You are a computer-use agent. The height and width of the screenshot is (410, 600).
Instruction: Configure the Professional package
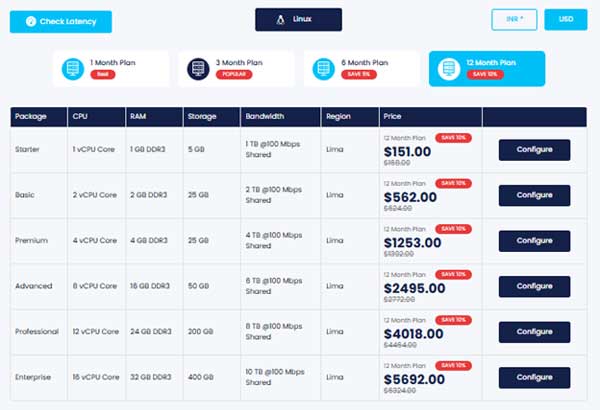534,332
